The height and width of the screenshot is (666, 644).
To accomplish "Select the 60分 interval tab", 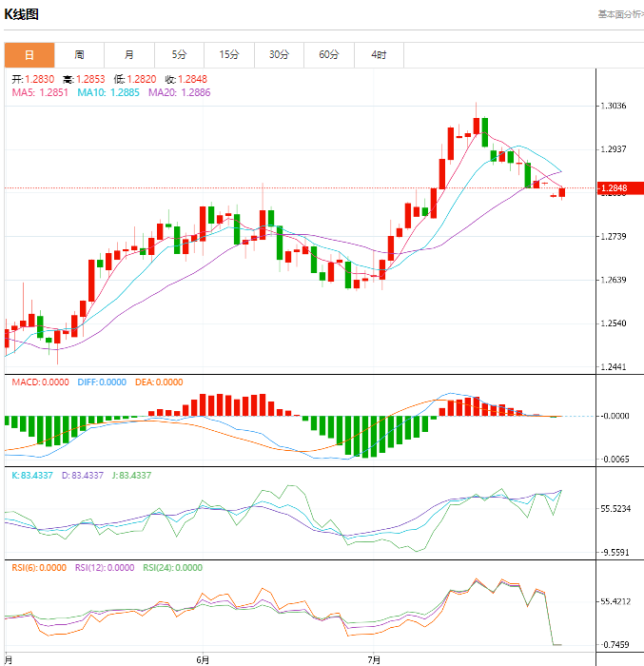I will 329,55.
